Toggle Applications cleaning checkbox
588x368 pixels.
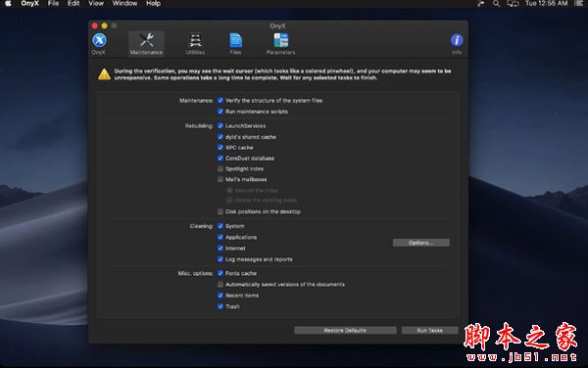click(x=220, y=237)
